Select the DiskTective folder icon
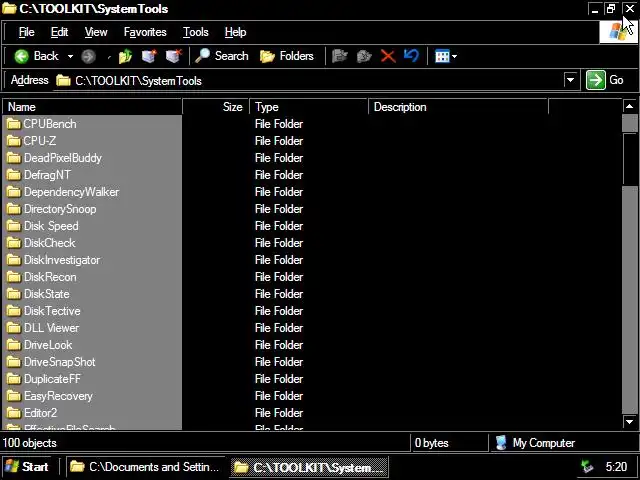This screenshot has height=480, width=640. click(13, 311)
